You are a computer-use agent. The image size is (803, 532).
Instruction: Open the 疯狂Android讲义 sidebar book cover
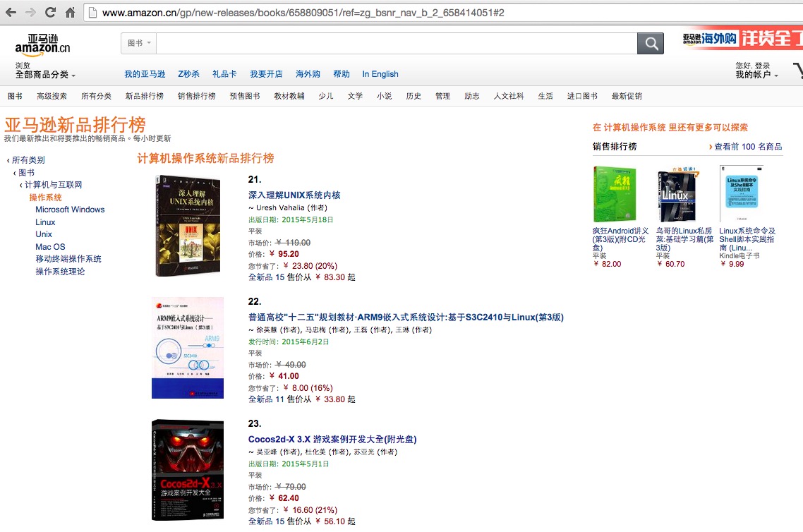615,194
